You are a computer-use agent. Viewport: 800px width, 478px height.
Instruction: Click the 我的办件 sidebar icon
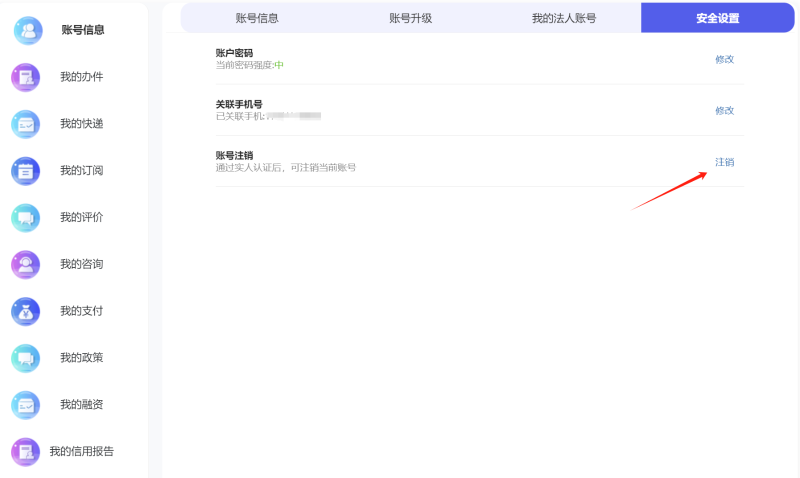coord(26,77)
